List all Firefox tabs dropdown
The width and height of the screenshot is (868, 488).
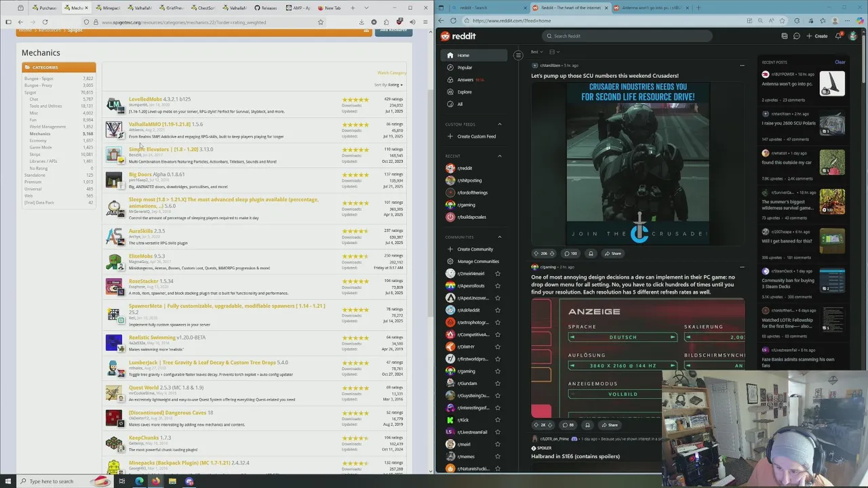(367, 8)
